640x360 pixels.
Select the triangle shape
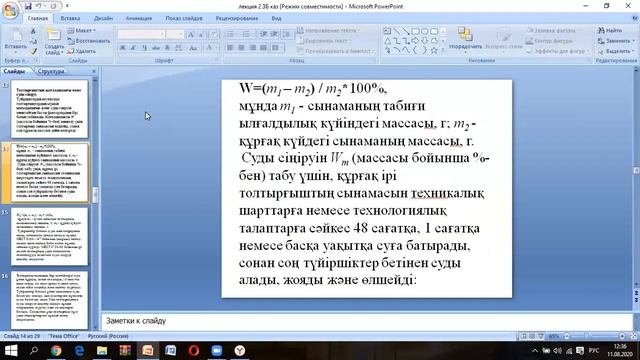tap(387, 41)
